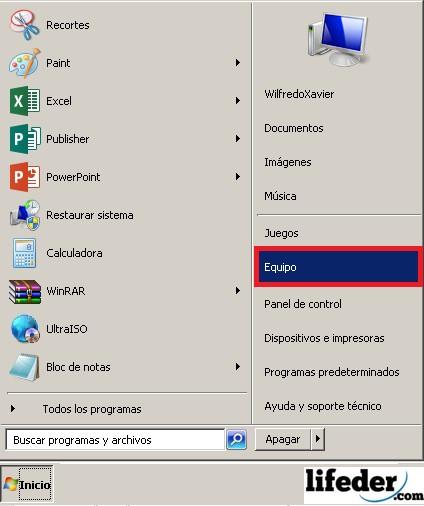
Task: Click the Apagar button
Action: point(283,439)
